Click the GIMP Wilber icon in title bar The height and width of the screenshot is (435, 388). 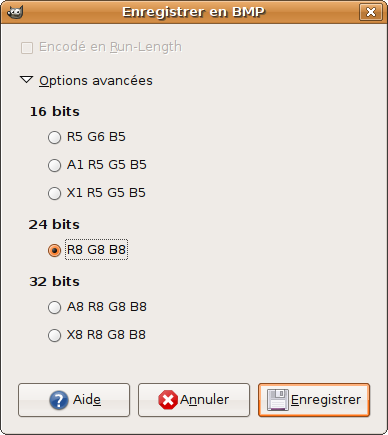15,12
